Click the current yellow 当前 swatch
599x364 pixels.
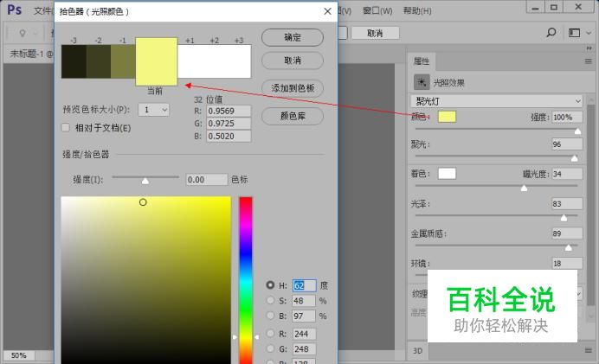pyautogui.click(x=157, y=61)
